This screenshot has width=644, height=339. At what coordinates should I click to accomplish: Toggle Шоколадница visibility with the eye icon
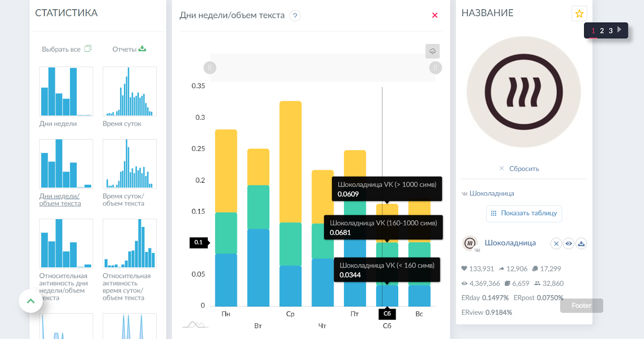[568, 243]
